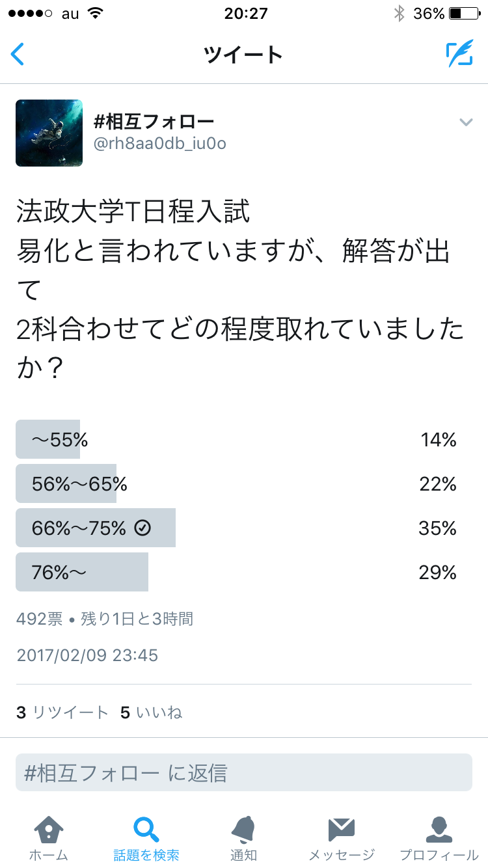Screen dimensions: 488x868
Task: Tap the reply field to #相互フォロー
Action: tap(243, 773)
